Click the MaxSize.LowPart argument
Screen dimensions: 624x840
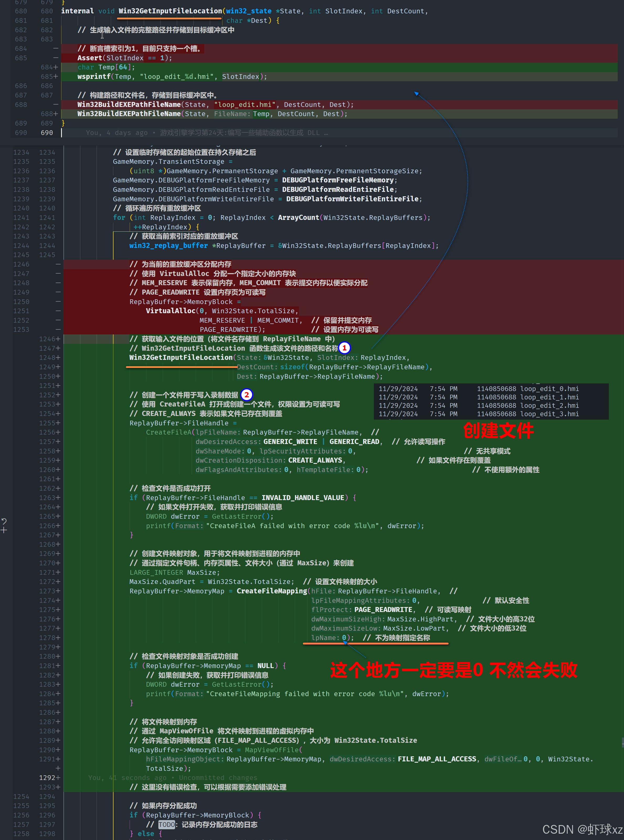pyautogui.click(x=414, y=628)
